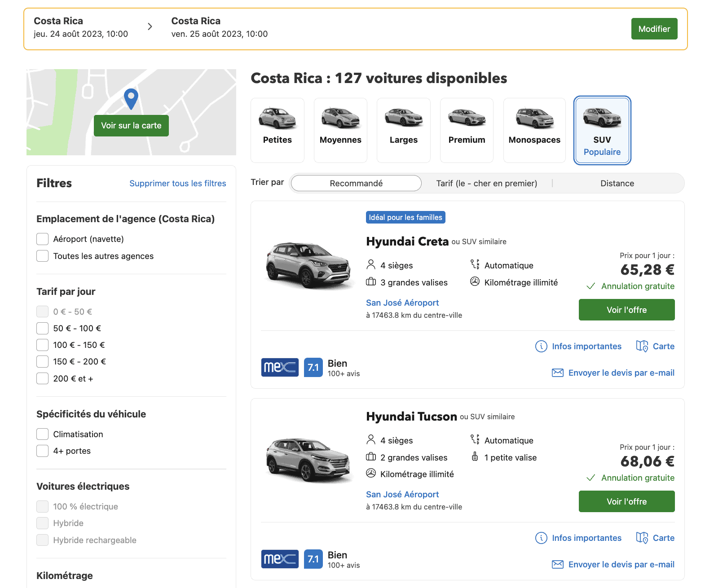Check the Climatisation filter

43,434
